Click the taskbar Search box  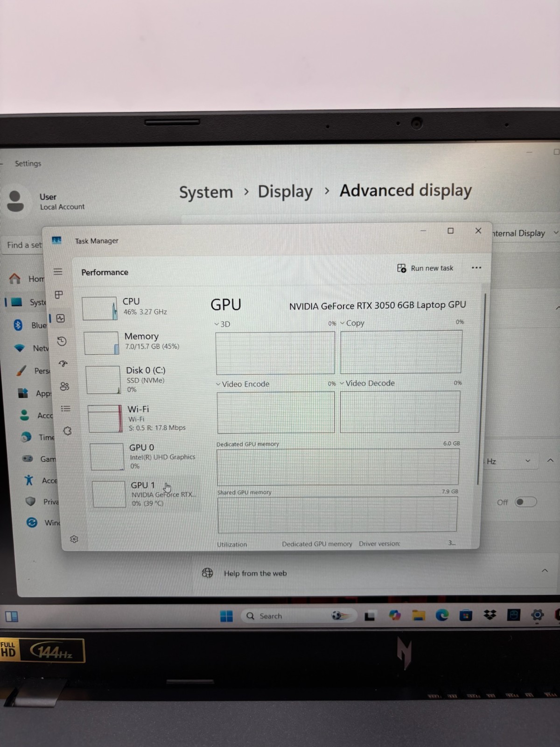299,616
